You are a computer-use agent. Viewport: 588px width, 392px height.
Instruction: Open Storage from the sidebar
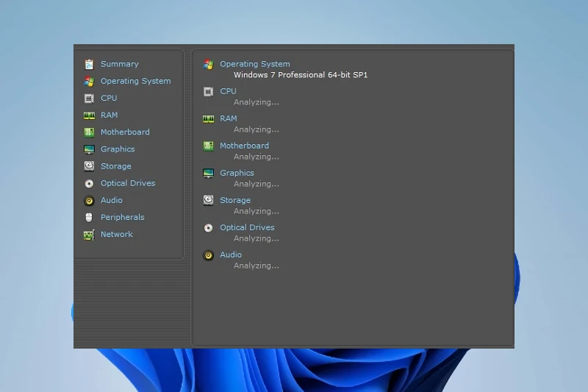(x=116, y=166)
